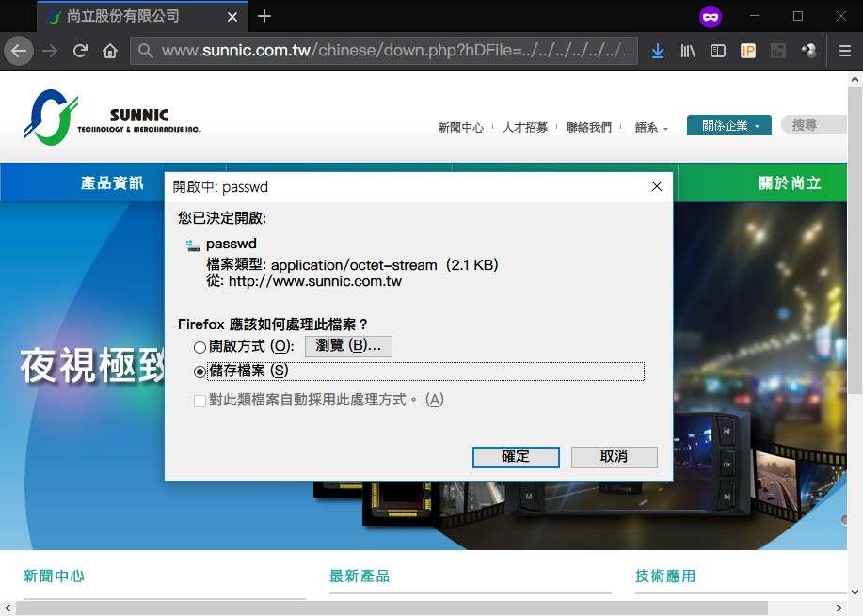This screenshot has height=616, width=863.
Task: Close the 尚立股份有限公司 tab
Action: coord(232,17)
